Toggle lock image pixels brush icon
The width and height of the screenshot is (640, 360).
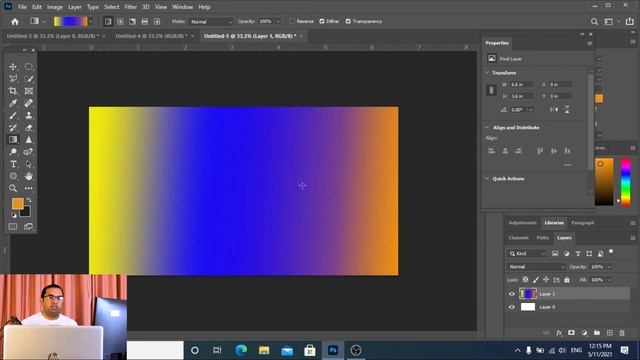pyautogui.click(x=536, y=280)
